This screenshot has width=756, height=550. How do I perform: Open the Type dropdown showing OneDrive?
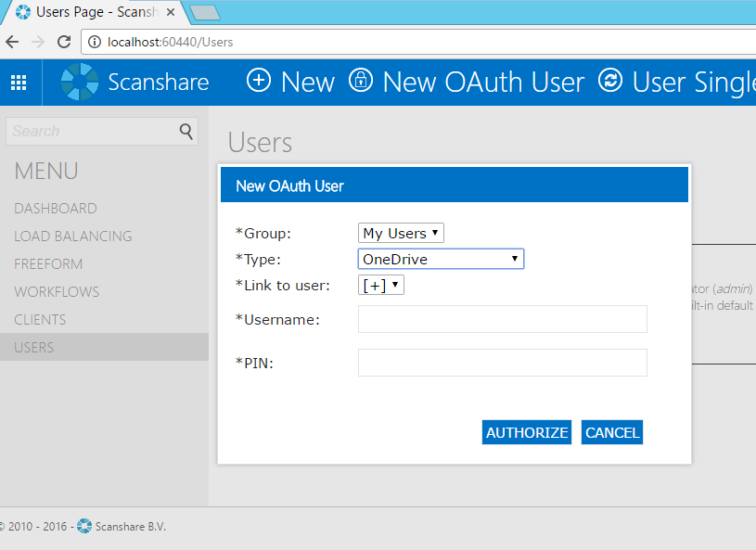pyautogui.click(x=441, y=260)
